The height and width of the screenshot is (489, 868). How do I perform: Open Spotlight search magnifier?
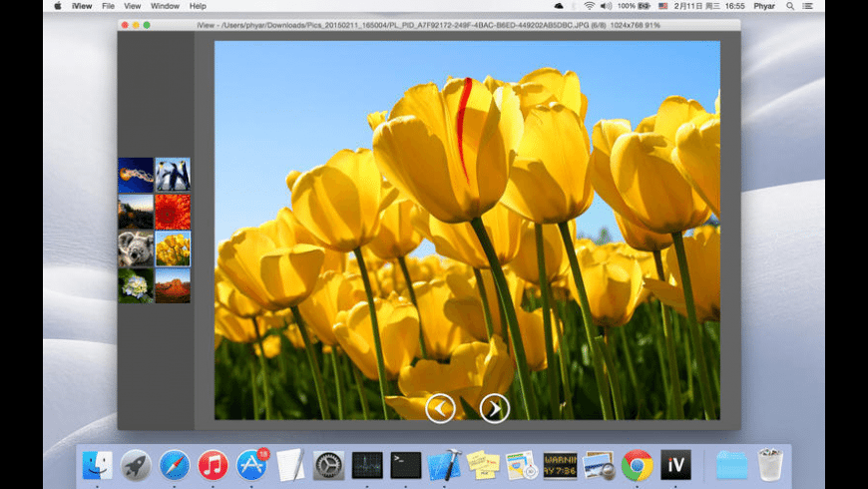[x=790, y=6]
